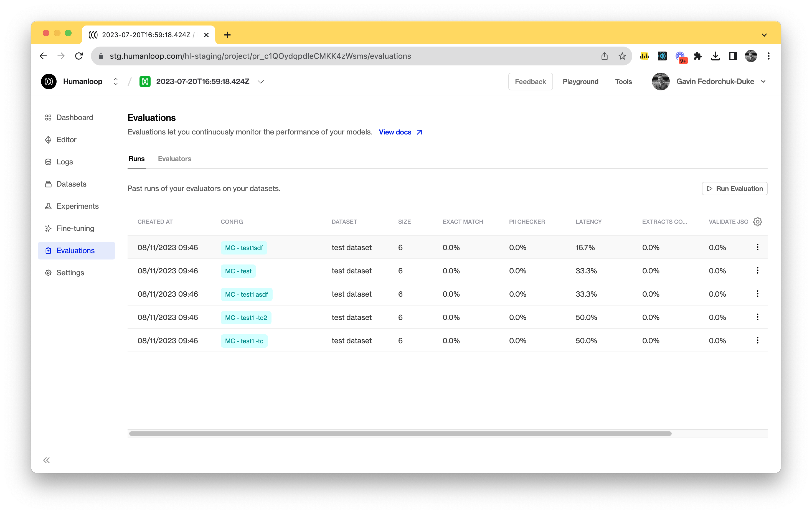Viewport: 812px width, 514px height.
Task: Collapse the sidebar with the double-chevron icon
Action: pos(47,460)
